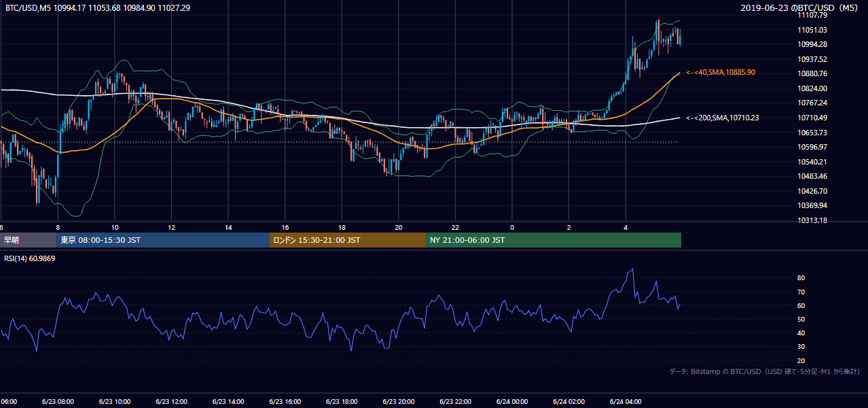Click RSI axis level 80

[801, 278]
